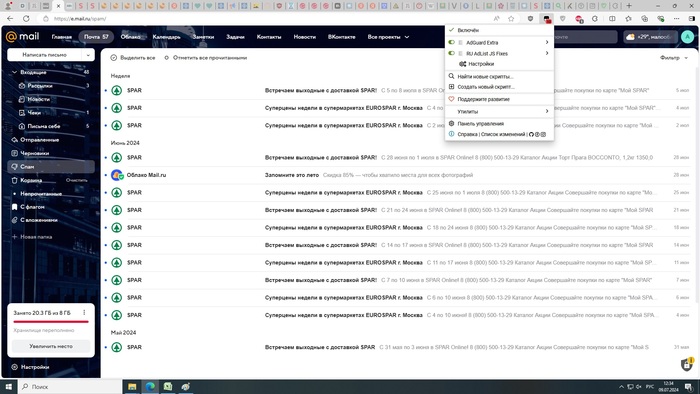700x394 pixels.
Task: Expand the AdGuard Extra submenu arrow
Action: [x=547, y=42]
